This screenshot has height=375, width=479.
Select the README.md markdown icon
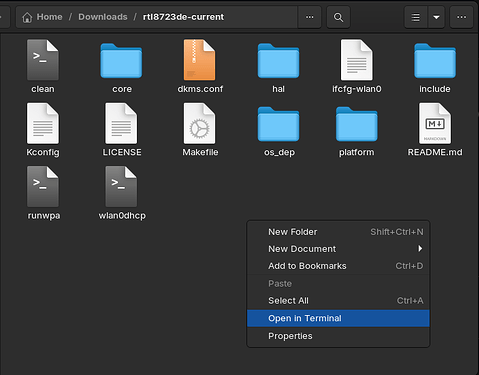coord(435,123)
